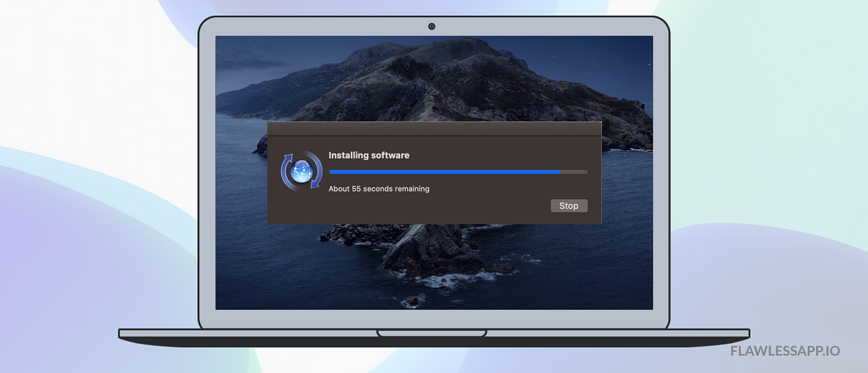
Task: Click the webcam dot above the screen
Action: pos(432,26)
